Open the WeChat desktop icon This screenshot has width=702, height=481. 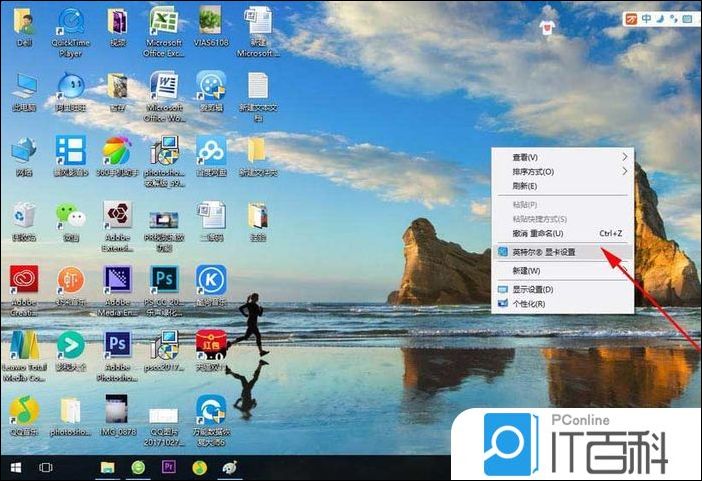click(x=70, y=215)
